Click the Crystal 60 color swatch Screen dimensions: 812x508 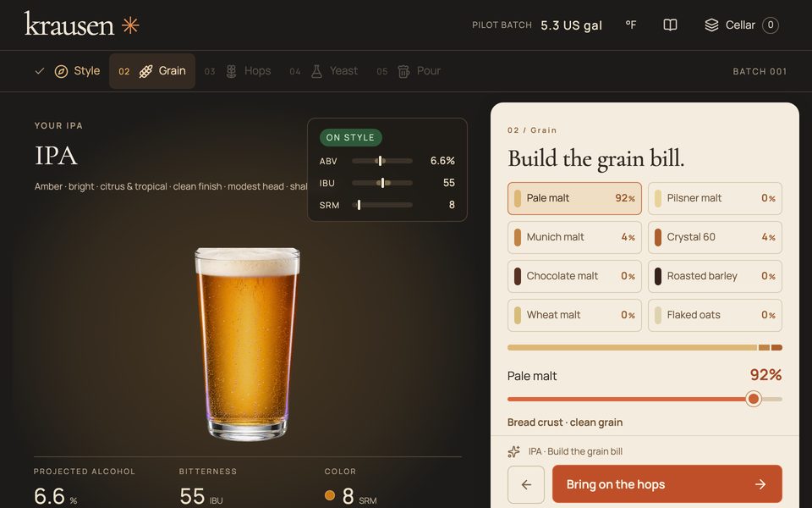tap(658, 237)
